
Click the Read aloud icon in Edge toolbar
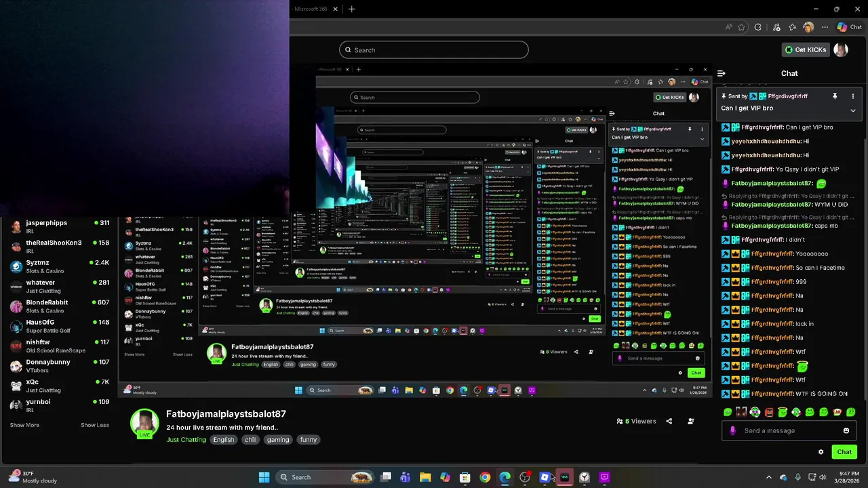pos(729,27)
